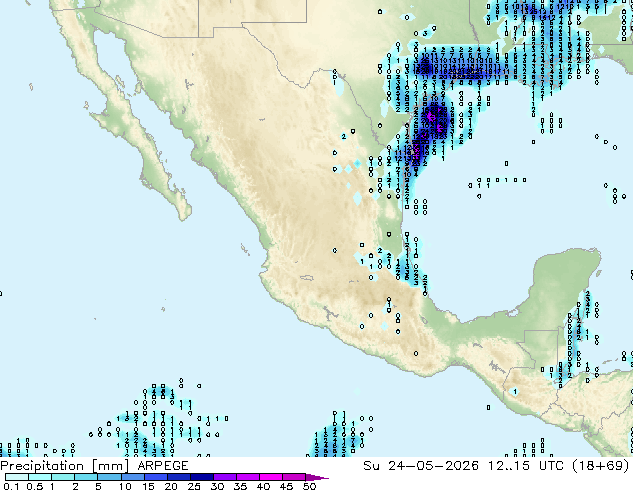Click the legend value label '30'
The height and width of the screenshot is (490, 634).
click(217, 486)
